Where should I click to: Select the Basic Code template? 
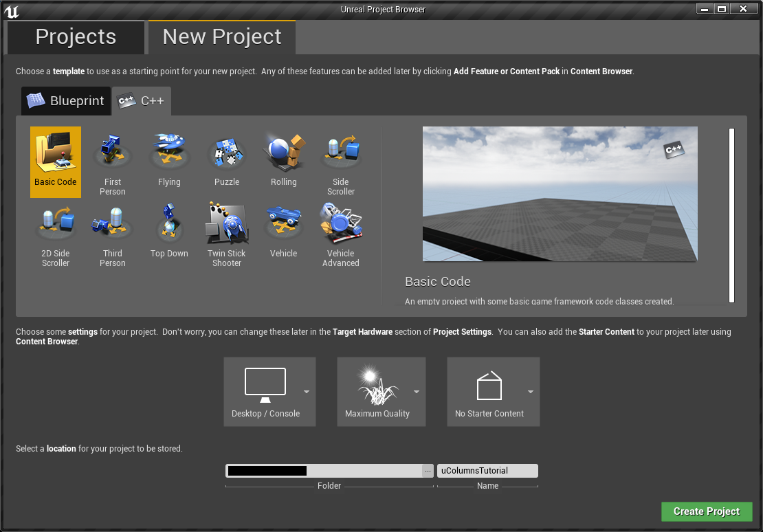click(x=56, y=162)
